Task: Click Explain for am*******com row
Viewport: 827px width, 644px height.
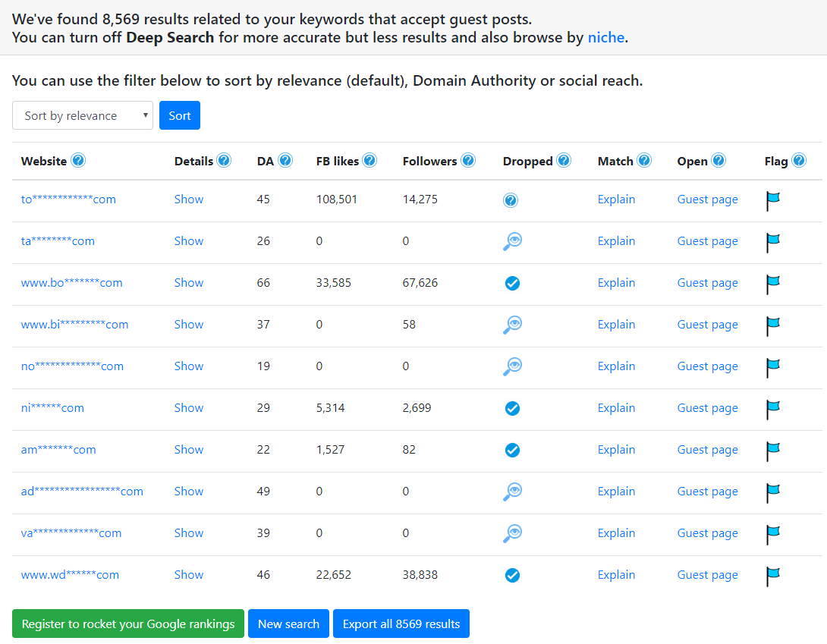Action: click(x=616, y=449)
